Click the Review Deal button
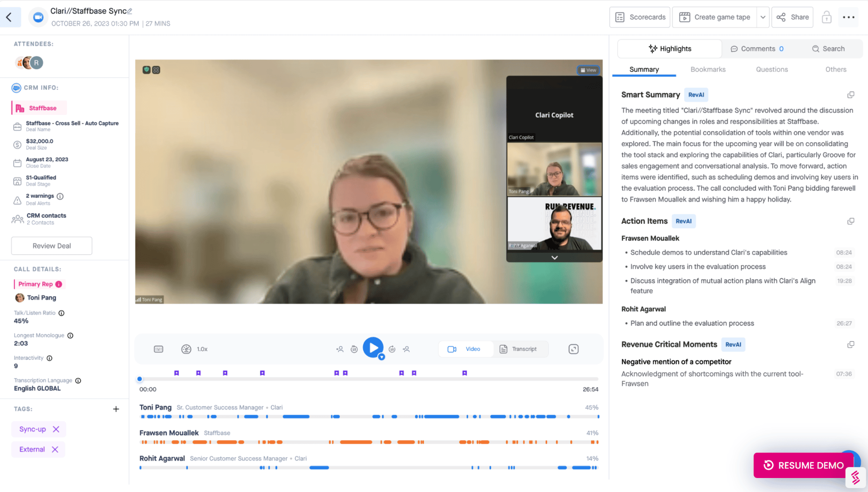 click(52, 246)
